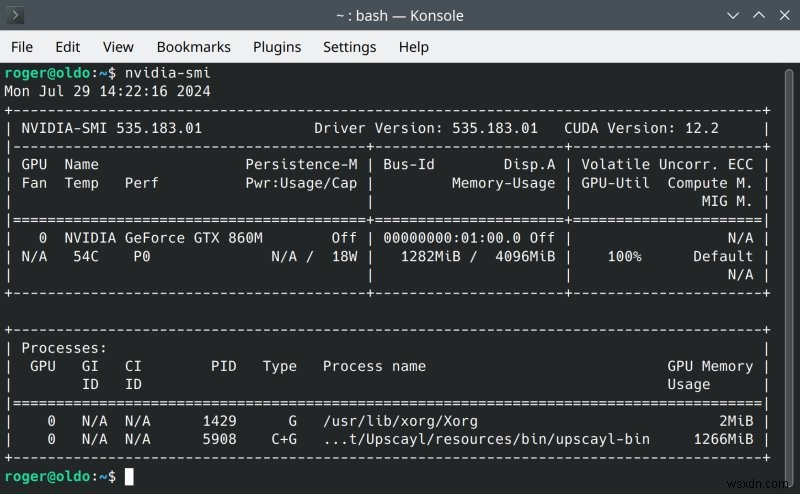Click Driver Version: 535.183.01 text
The image size is (800, 494).
[x=426, y=128]
